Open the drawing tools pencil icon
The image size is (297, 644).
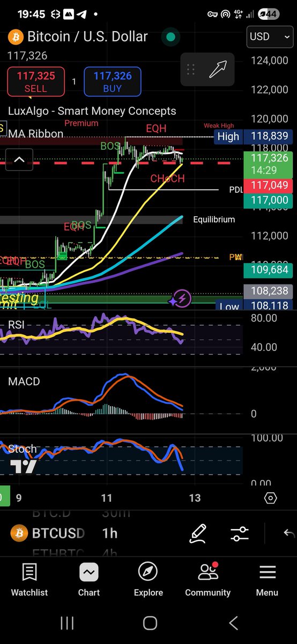click(x=198, y=533)
